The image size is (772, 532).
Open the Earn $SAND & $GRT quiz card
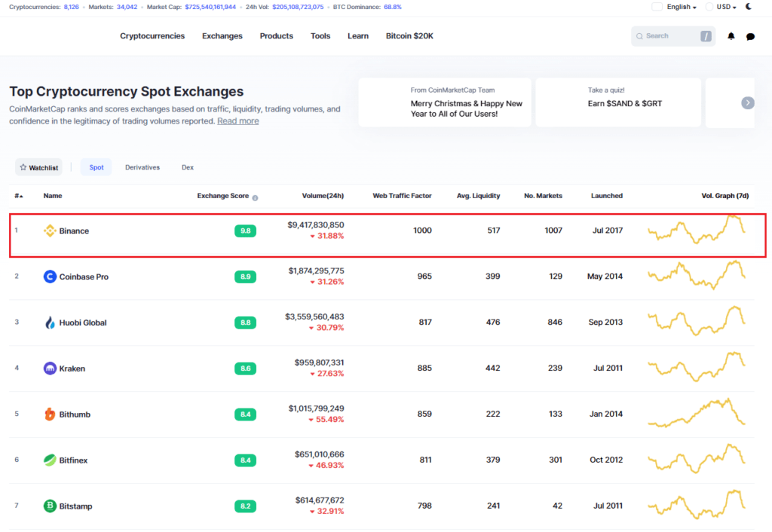point(618,102)
